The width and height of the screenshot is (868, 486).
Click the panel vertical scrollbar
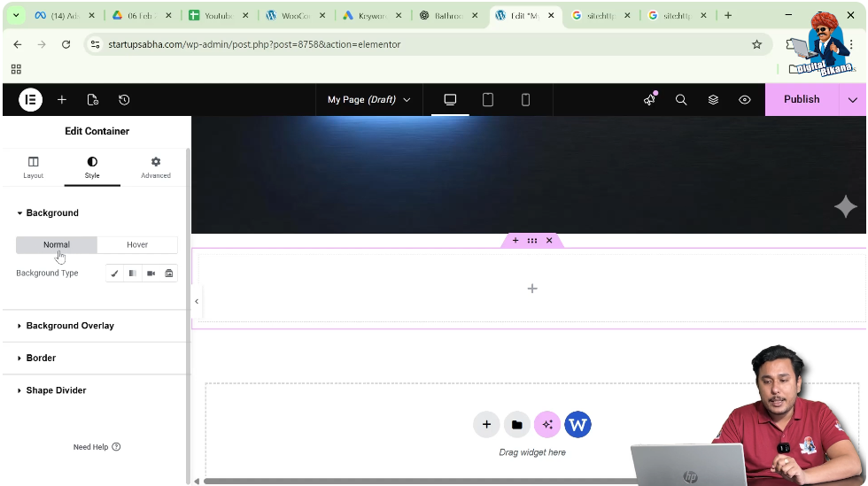click(x=188, y=315)
